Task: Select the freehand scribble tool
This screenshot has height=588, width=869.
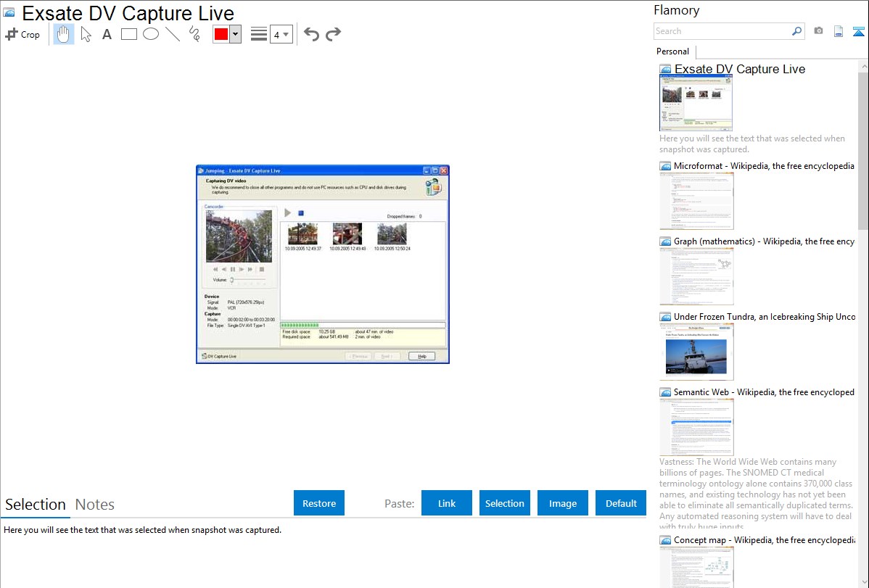Action: coord(194,34)
